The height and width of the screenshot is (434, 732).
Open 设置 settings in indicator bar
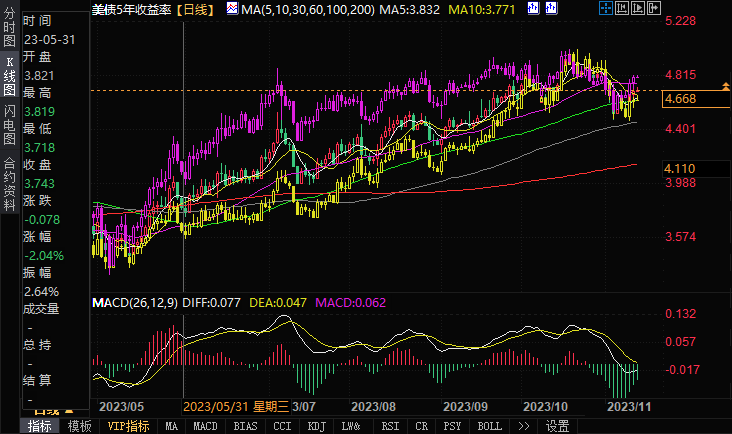(x=557, y=426)
